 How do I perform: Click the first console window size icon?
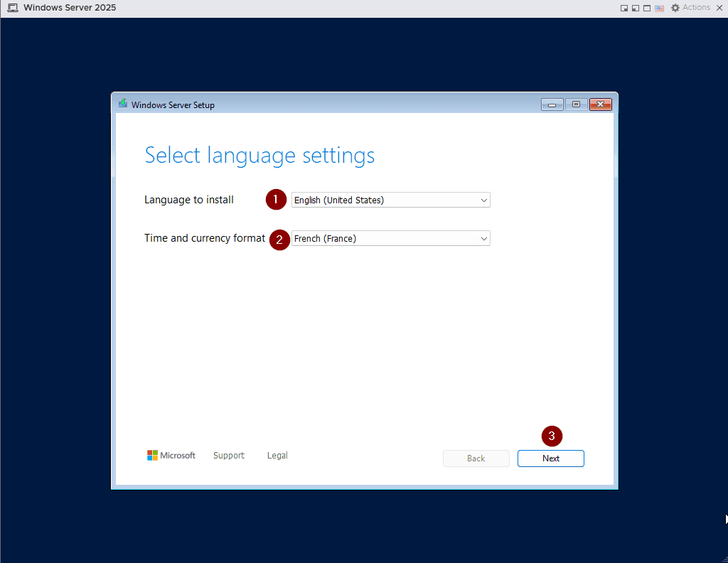[x=624, y=8]
